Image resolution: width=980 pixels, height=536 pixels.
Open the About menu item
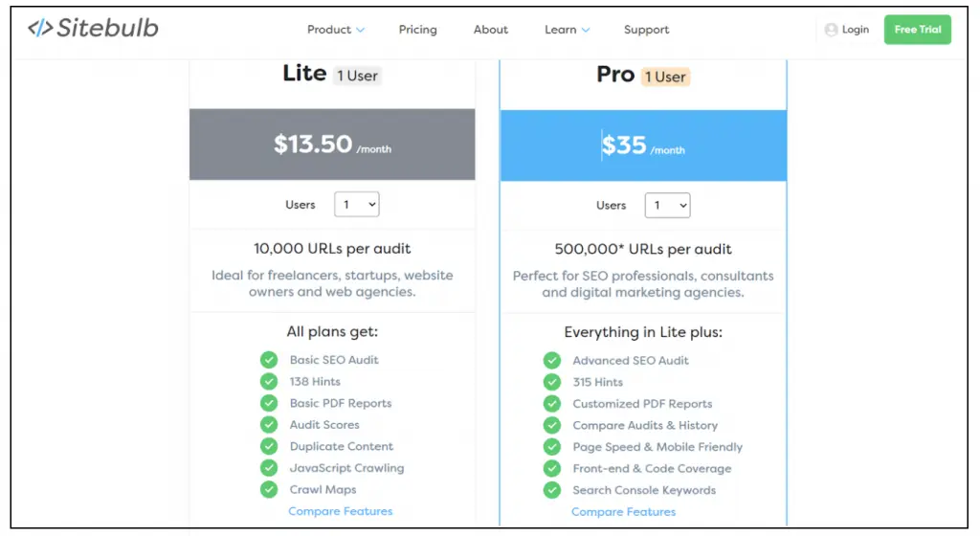pos(491,30)
